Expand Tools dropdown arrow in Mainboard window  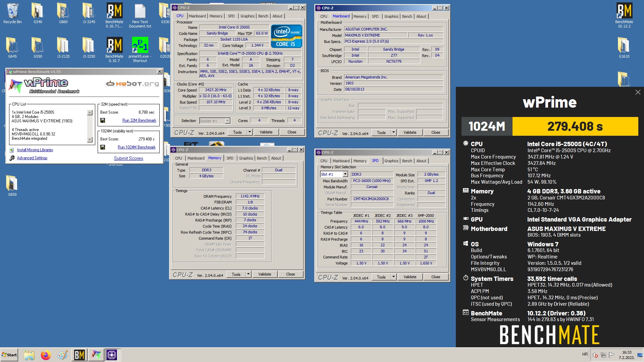(393, 132)
